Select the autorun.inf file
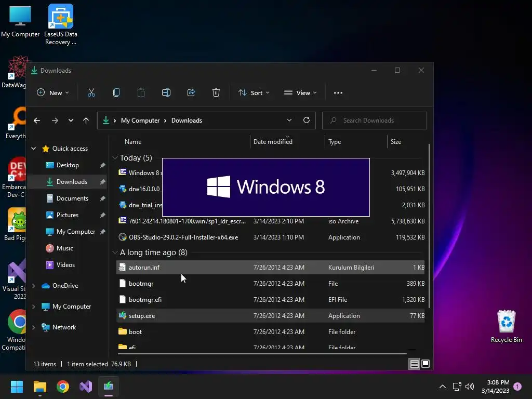Image resolution: width=532 pixels, height=399 pixels. click(270, 268)
